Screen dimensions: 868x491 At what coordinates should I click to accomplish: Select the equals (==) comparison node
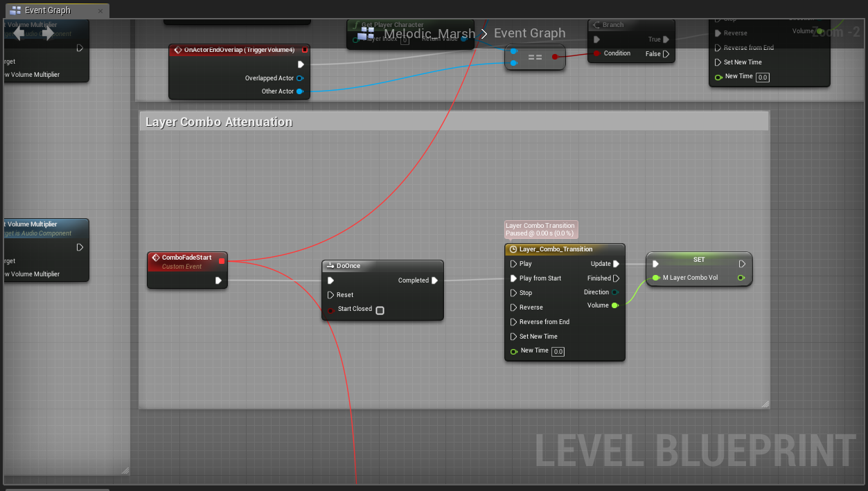coord(535,57)
